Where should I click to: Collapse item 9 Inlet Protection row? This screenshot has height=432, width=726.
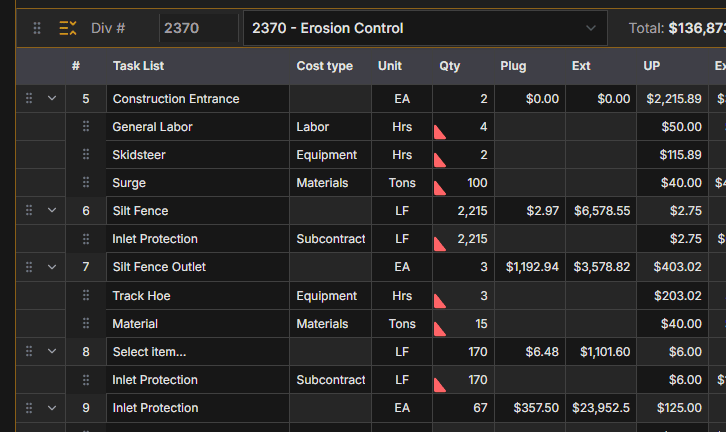click(52, 408)
